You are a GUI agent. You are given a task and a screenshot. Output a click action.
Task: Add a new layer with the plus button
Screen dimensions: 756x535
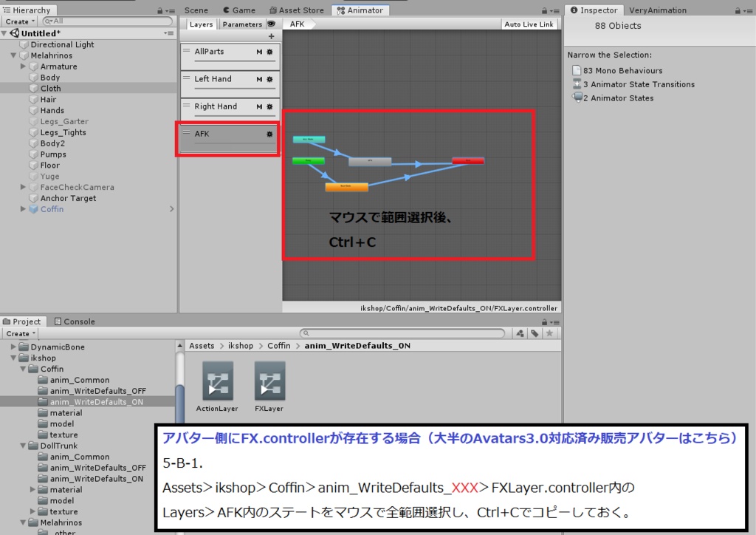pyautogui.click(x=271, y=35)
